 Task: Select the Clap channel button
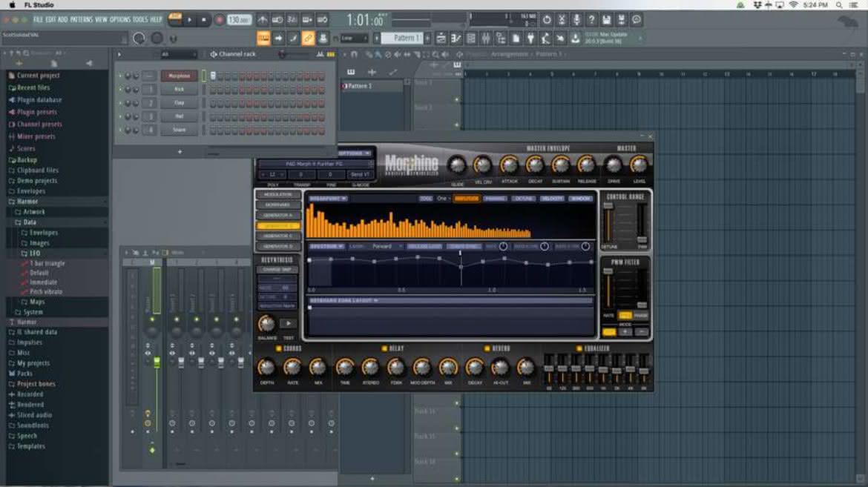tap(180, 103)
